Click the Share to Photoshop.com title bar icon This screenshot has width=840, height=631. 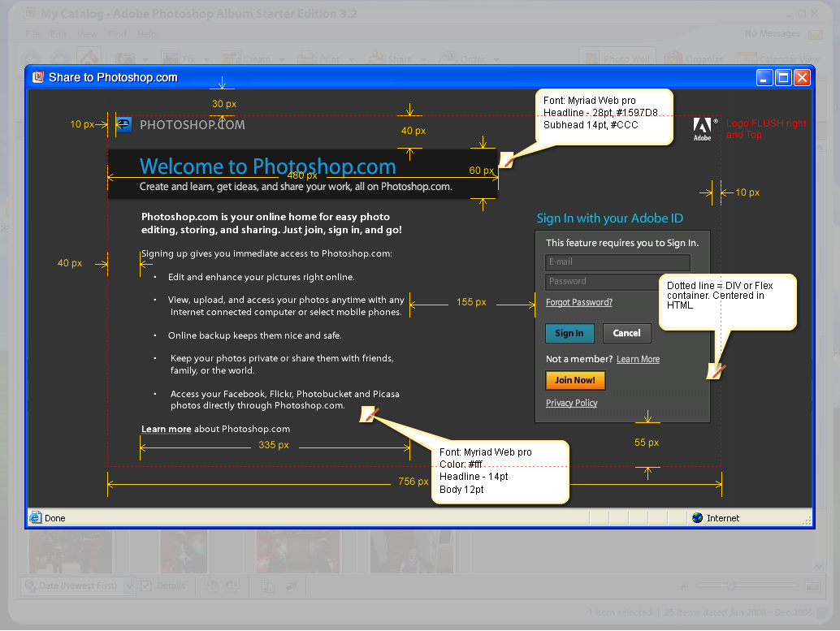click(x=37, y=77)
